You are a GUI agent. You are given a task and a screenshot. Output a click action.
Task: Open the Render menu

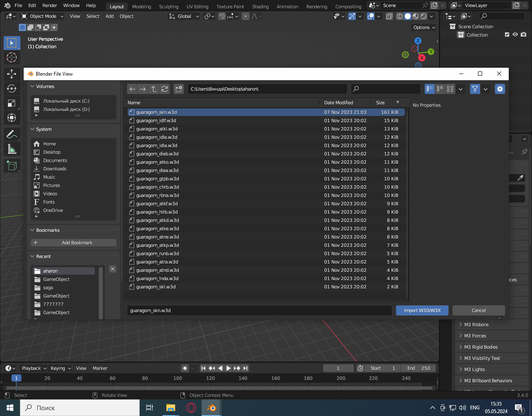pos(50,5)
